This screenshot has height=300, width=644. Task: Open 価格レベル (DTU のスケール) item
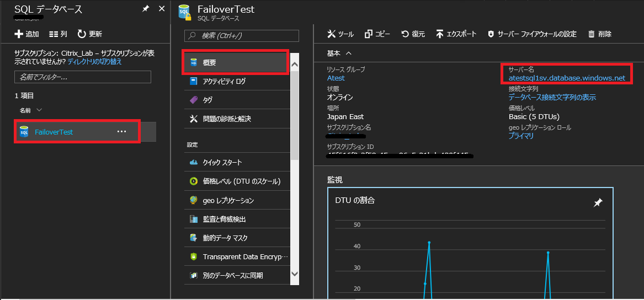coord(237,181)
